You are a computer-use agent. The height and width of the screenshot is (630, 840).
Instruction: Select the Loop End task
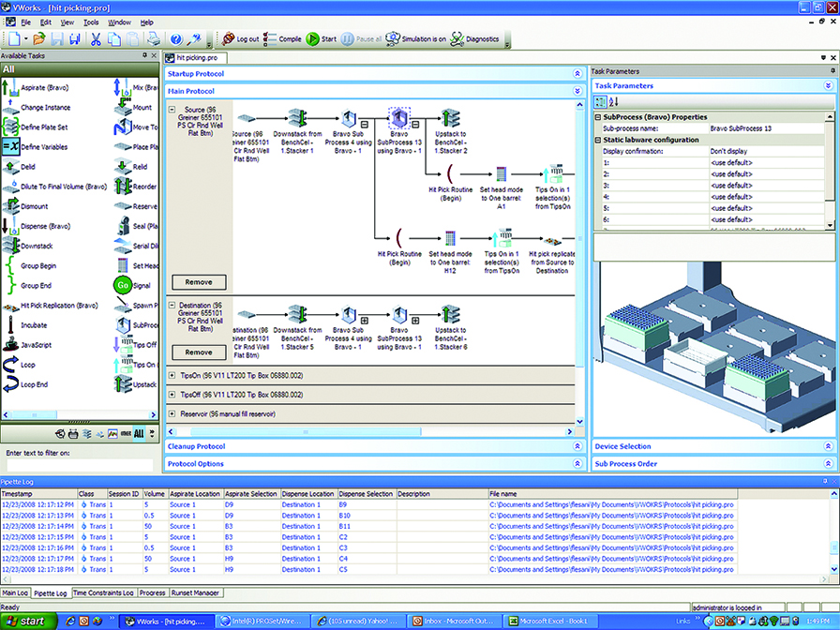click(x=25, y=384)
